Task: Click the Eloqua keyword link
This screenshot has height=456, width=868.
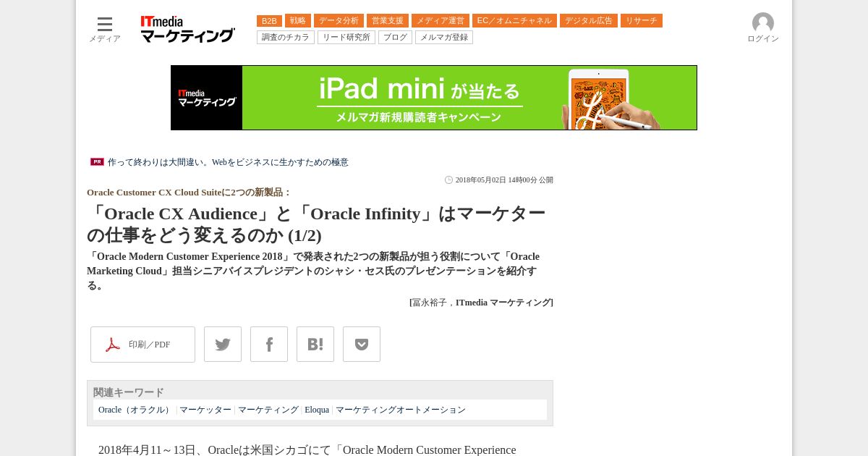Action: pyautogui.click(x=317, y=410)
